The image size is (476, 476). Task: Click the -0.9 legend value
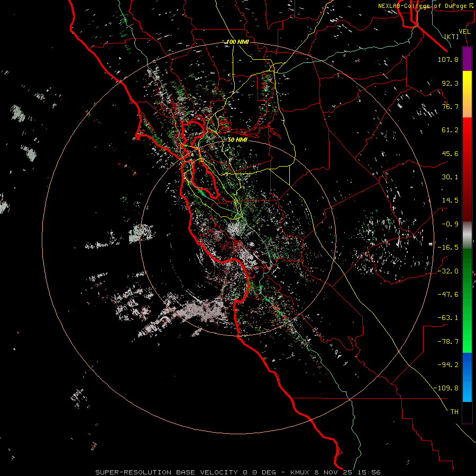pyautogui.click(x=450, y=224)
